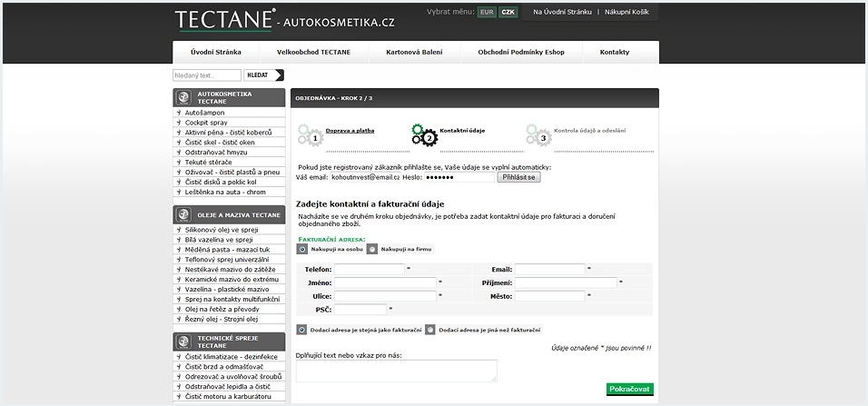Image resolution: width=868 pixels, height=406 pixels.
Task: Click the Technické spreje category icon
Action: 182,341
